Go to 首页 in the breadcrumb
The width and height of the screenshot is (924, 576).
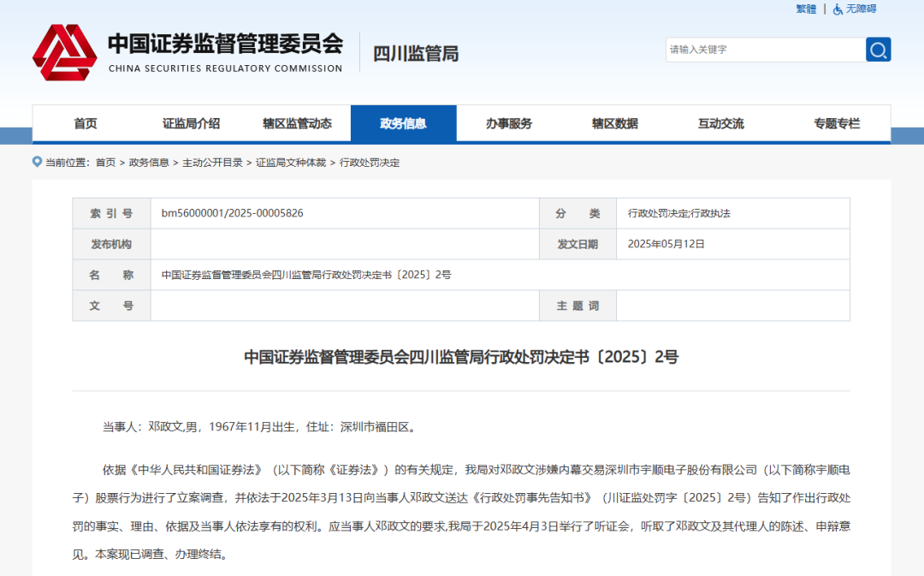(105, 163)
